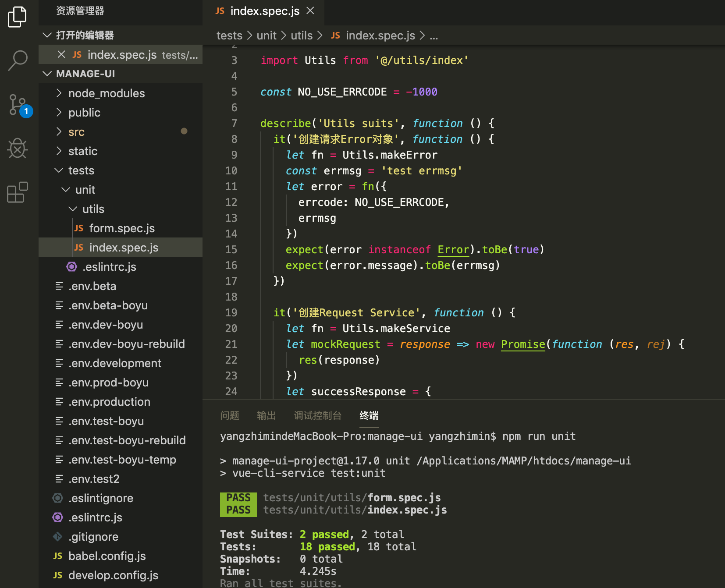This screenshot has height=588, width=725.
Task: Open .env.dev-boyu file
Action: (x=121, y=325)
